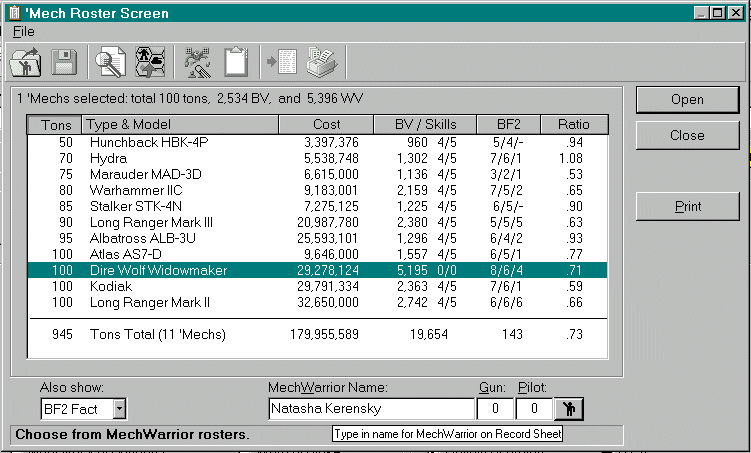Click the app icon in title bar
751x453 pixels.
pos(14,12)
